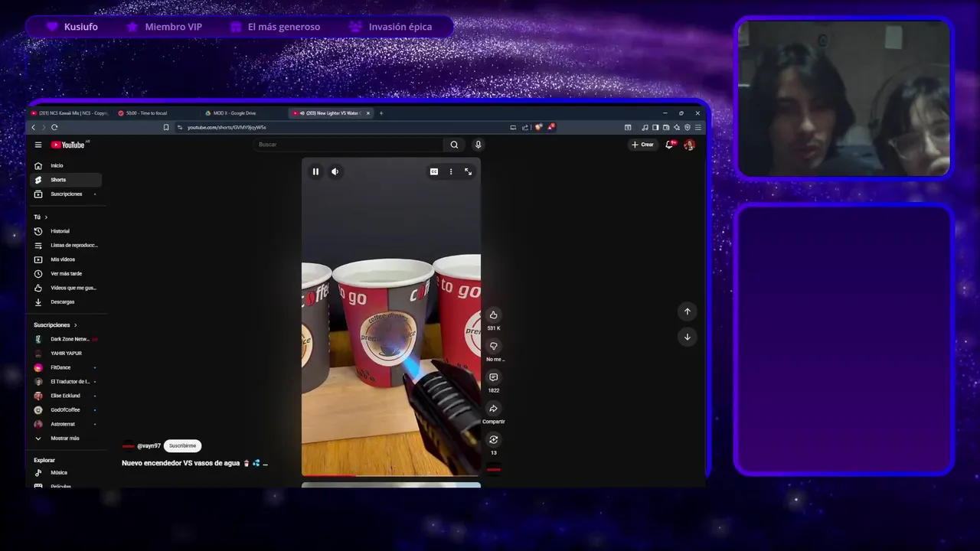
Task: Open Ver más tarde
Action: [x=65, y=273]
